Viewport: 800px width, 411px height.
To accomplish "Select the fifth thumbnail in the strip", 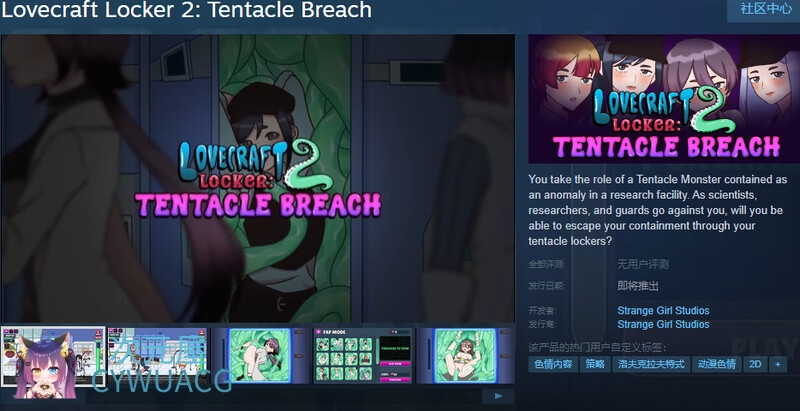I will coord(465,356).
